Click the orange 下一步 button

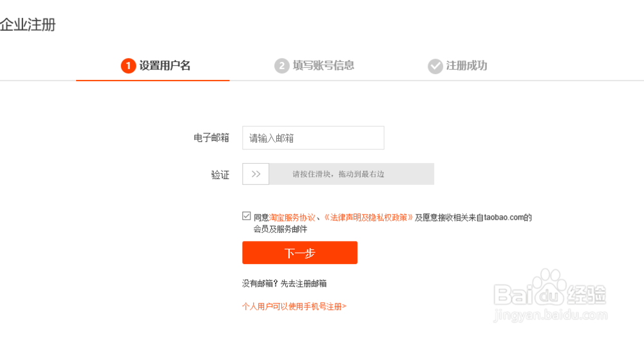[299, 253]
